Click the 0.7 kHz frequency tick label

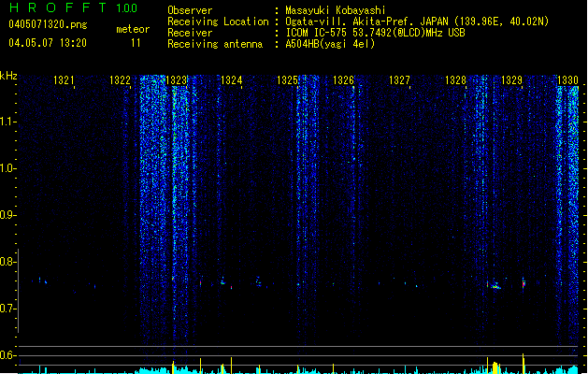pyautogui.click(x=7, y=309)
